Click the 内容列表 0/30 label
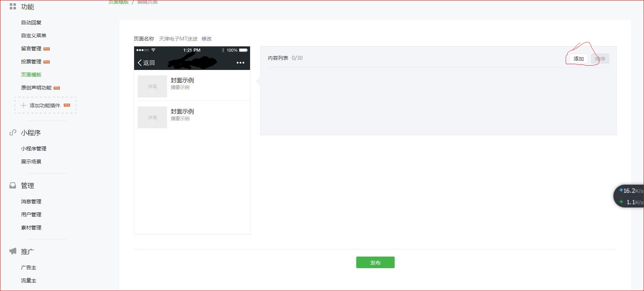 [x=285, y=58]
